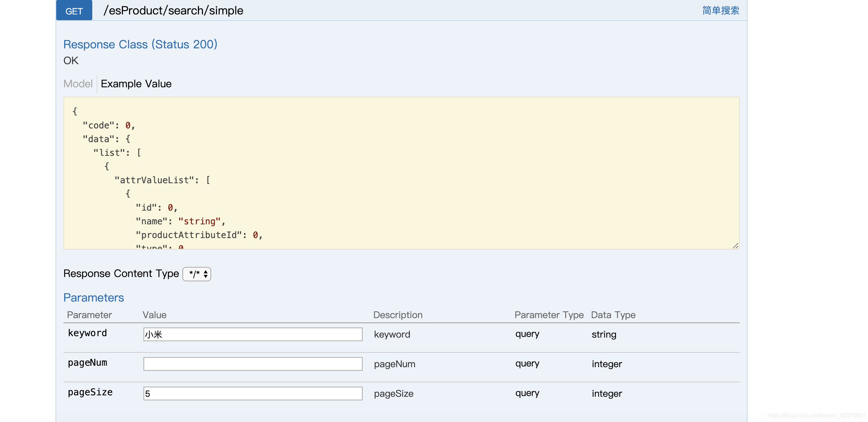
Task: Click the Parameter Type column header
Action: click(x=549, y=315)
